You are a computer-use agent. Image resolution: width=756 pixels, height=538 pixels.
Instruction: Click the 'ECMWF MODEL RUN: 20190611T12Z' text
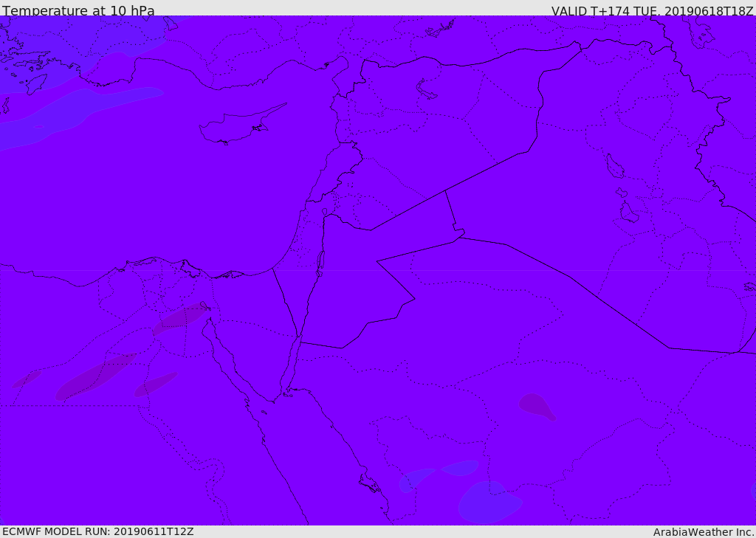coord(98,531)
